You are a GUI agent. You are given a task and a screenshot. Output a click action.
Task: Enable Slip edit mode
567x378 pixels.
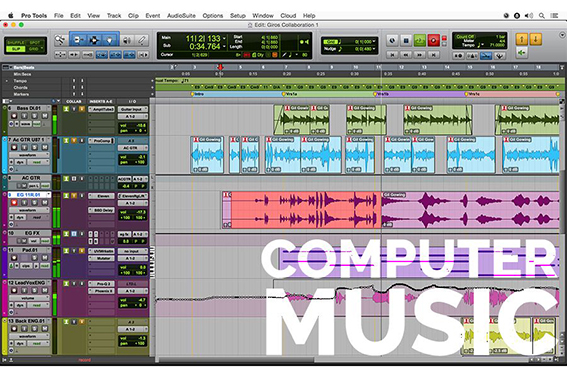click(16, 48)
